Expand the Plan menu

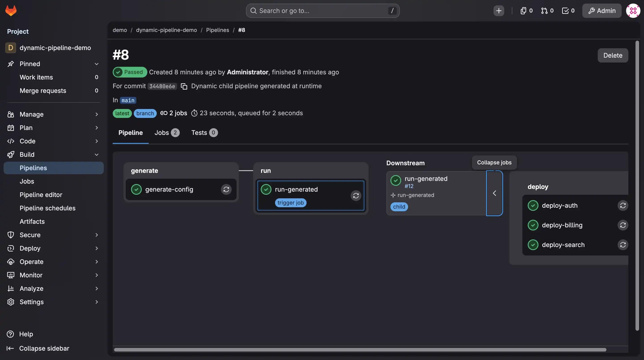(53, 128)
